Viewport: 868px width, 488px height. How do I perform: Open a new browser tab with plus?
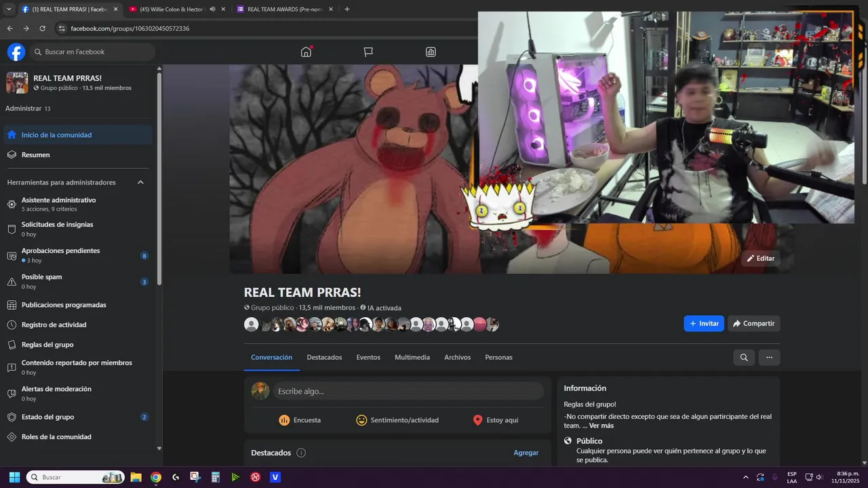click(x=347, y=9)
